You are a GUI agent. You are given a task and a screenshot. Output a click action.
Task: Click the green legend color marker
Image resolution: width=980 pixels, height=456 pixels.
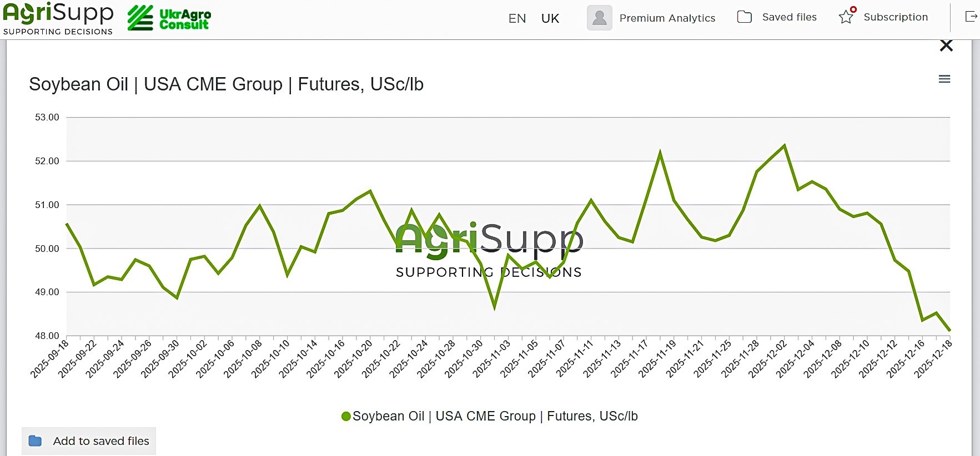(x=346, y=416)
